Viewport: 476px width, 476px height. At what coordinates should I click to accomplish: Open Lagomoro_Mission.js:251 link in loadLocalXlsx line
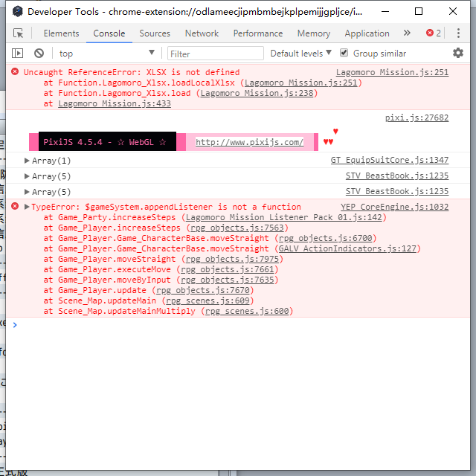pyautogui.click(x=300, y=83)
